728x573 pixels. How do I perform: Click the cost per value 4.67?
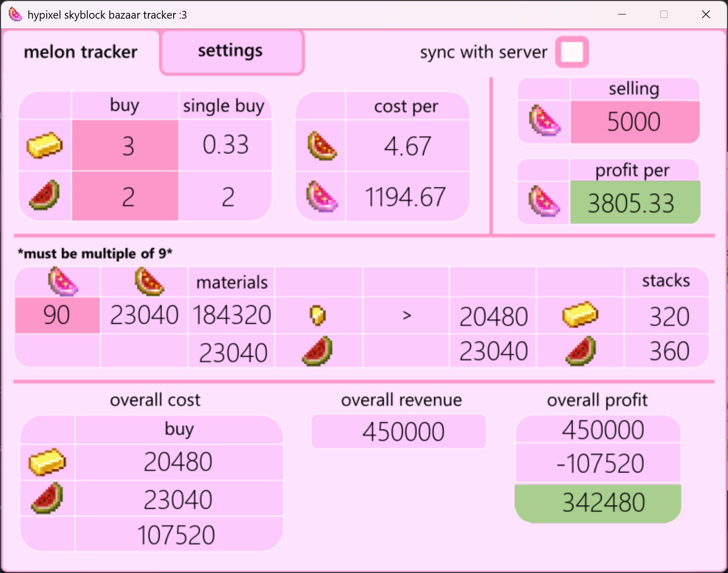coord(408,146)
